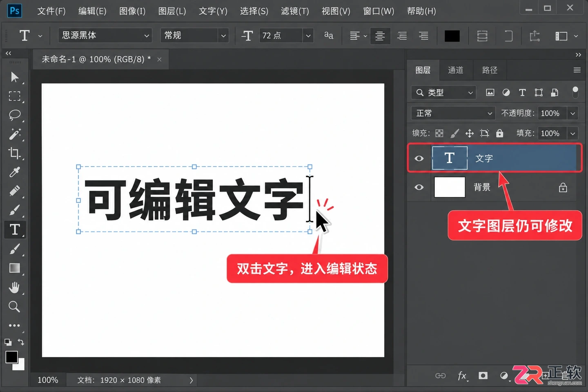
Task: Select the Rectangular Marquee tool
Action: pos(15,96)
